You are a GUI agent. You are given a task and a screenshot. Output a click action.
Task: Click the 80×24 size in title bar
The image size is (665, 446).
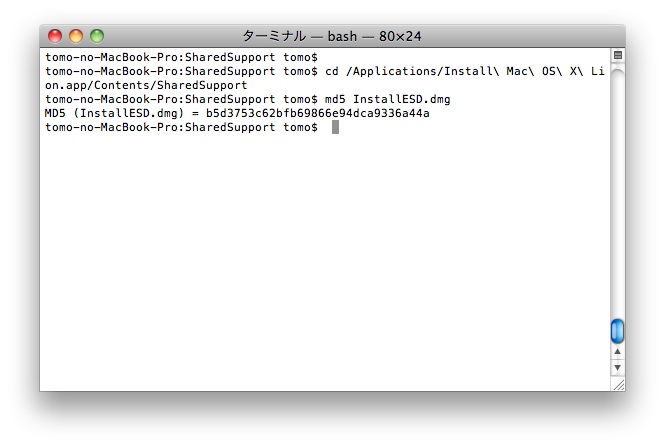[400, 36]
